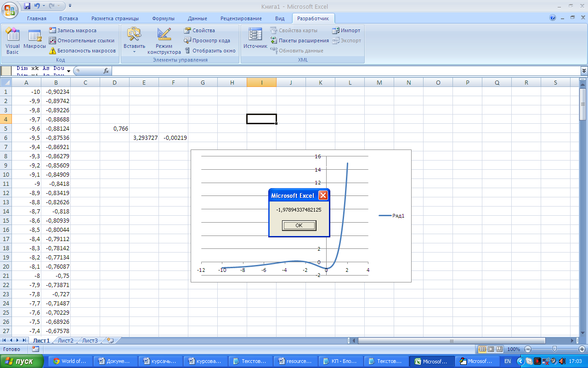588x368 pixels.
Task: Open the Разметка страницы tab
Action: [115, 18]
